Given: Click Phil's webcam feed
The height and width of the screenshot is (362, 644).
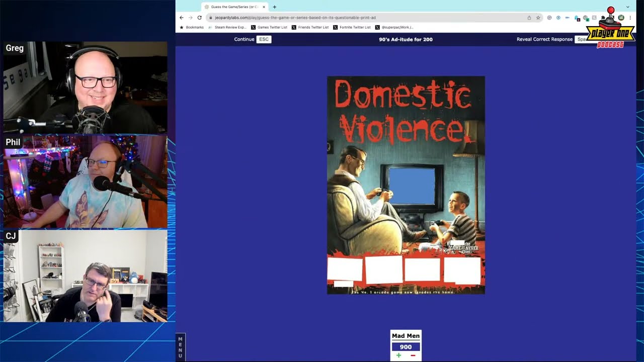Looking at the screenshot, I should (86, 182).
